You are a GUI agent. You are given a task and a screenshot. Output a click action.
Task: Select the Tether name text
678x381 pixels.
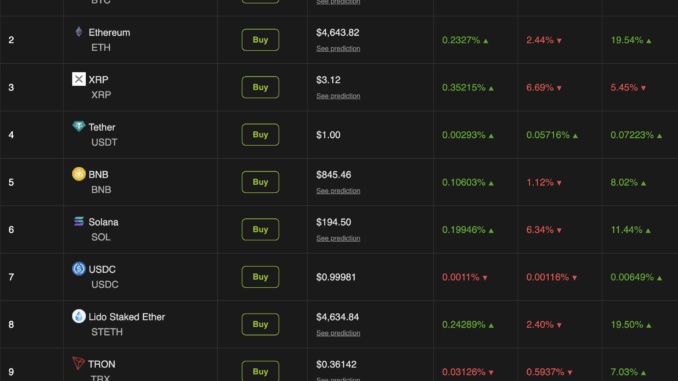[102, 127]
